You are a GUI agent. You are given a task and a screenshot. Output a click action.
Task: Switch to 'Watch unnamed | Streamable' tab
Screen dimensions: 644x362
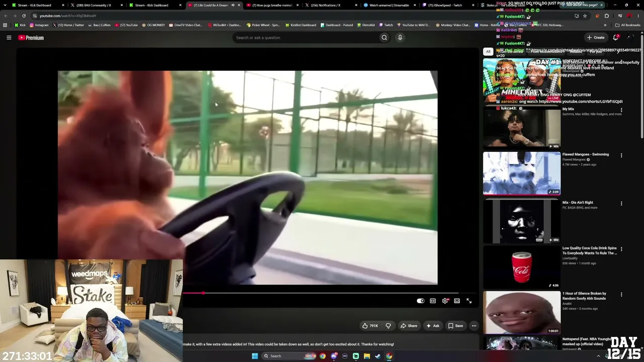click(x=390, y=5)
